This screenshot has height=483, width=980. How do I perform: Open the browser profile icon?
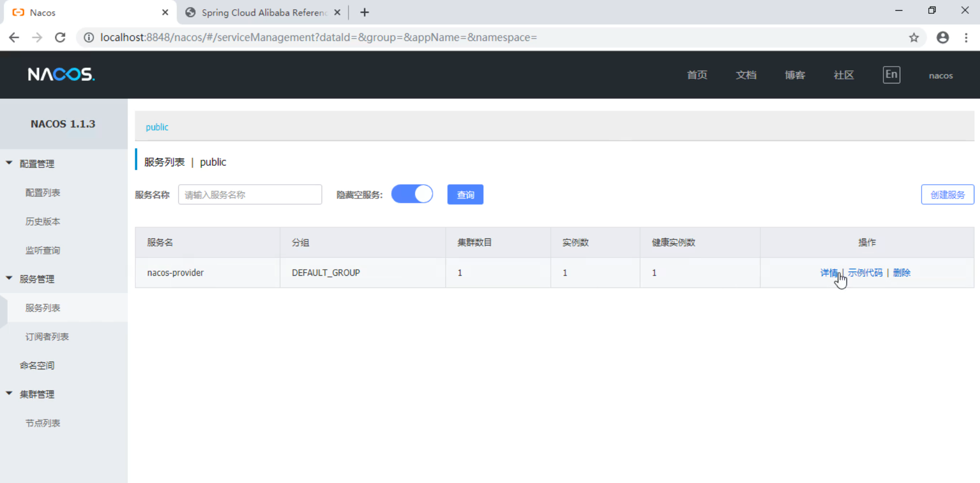pos(943,37)
